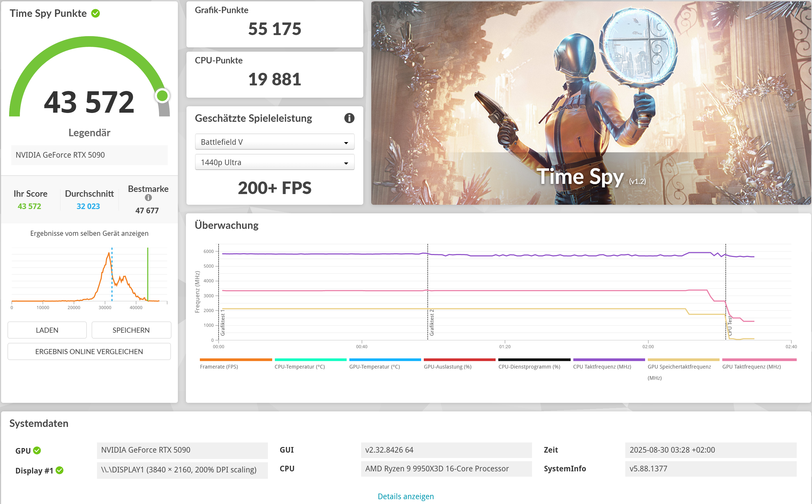812x504 pixels.
Task: Click the verified icon next to Display #1
Action: click(60, 471)
